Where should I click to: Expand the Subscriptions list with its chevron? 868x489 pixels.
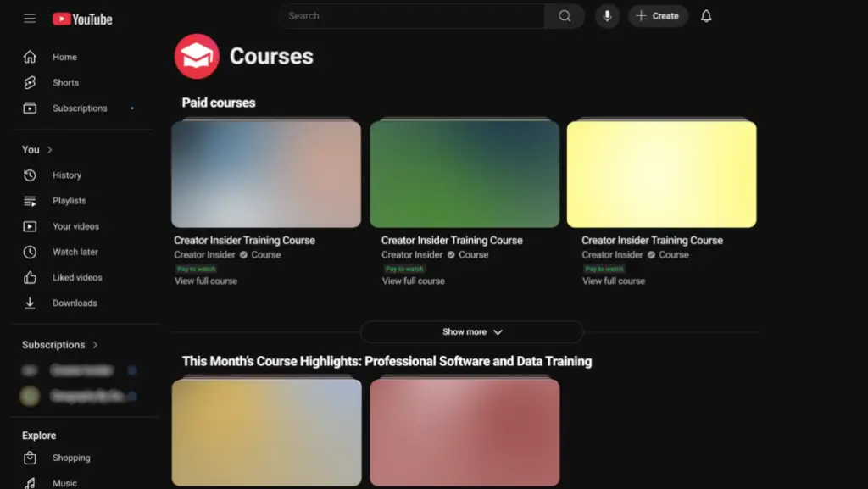93,345
